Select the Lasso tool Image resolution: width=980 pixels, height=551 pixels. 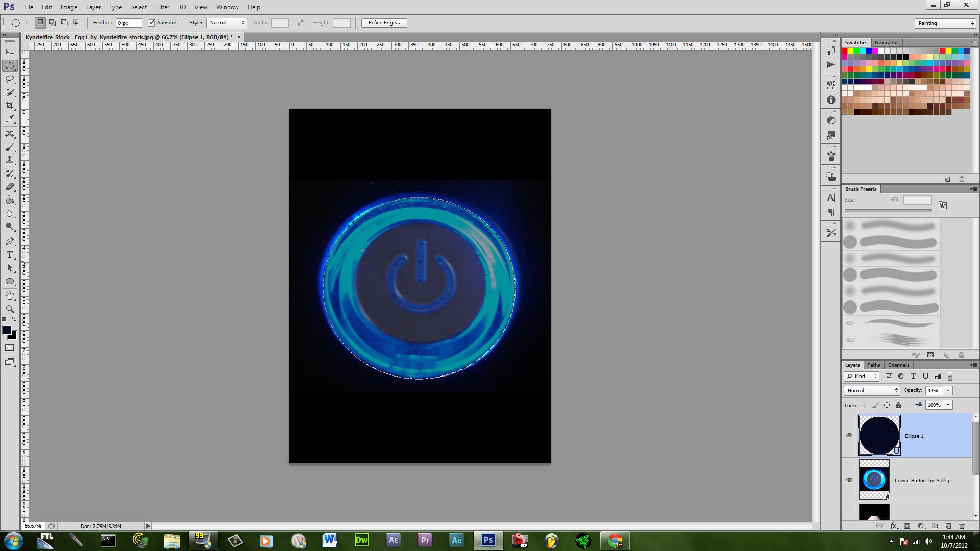(10, 79)
